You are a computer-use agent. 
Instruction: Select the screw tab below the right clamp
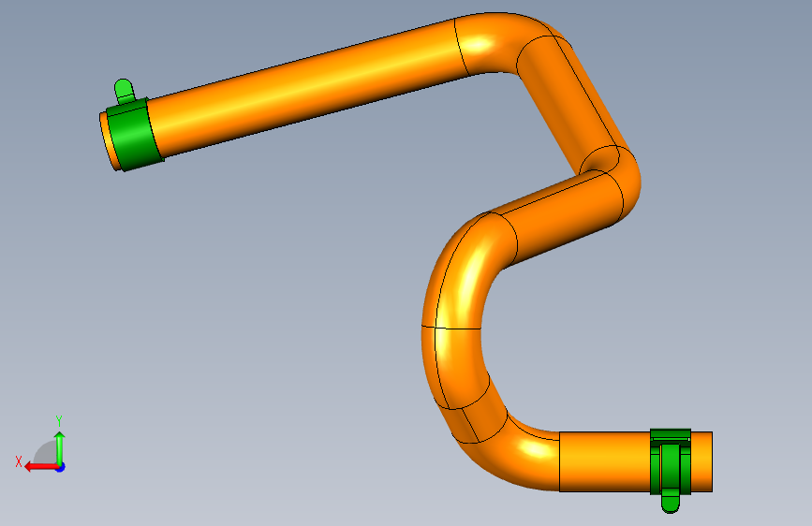(670, 501)
